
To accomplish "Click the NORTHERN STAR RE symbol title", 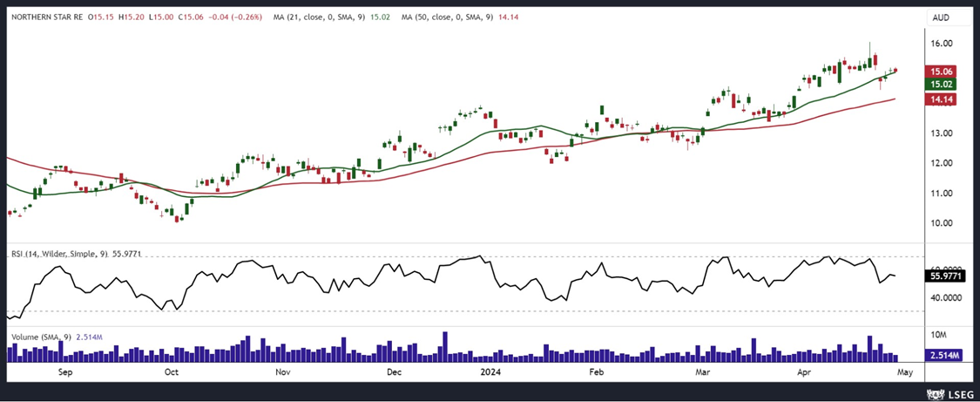I will click(47, 18).
